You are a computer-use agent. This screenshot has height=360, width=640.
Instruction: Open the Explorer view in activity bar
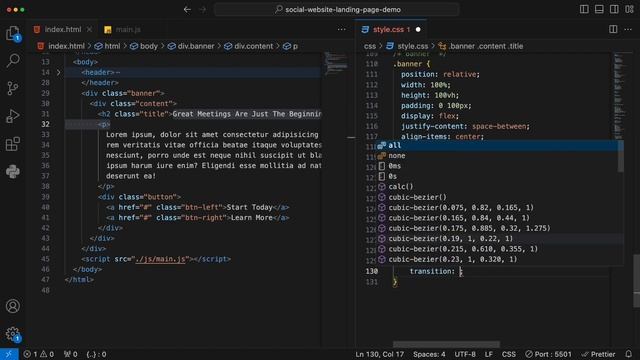coord(13,33)
